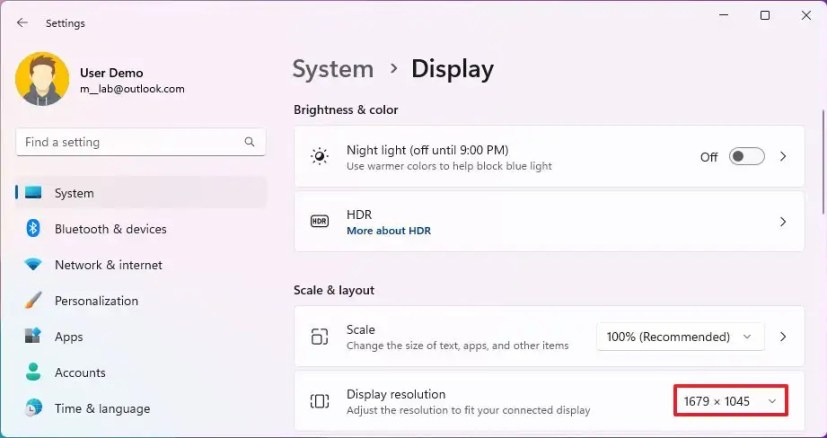Viewport: 827px width, 438px height.
Task: Click the Brightness & color heading
Action: (x=346, y=110)
